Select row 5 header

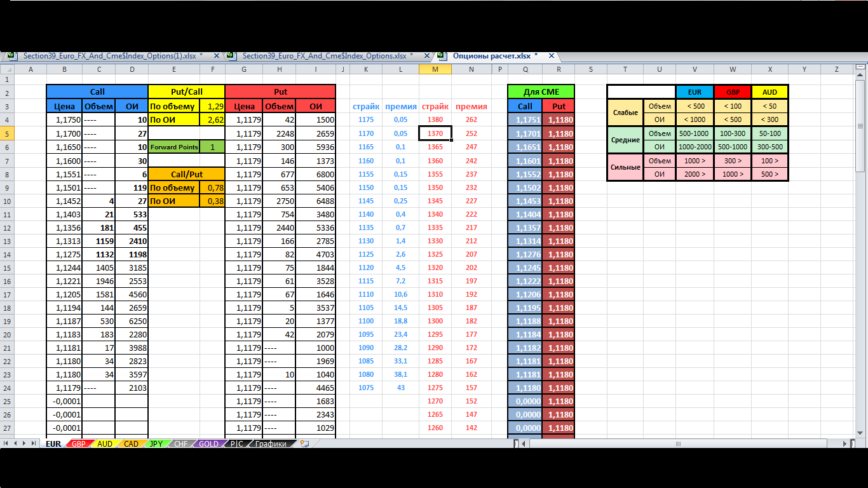pyautogui.click(x=6, y=133)
